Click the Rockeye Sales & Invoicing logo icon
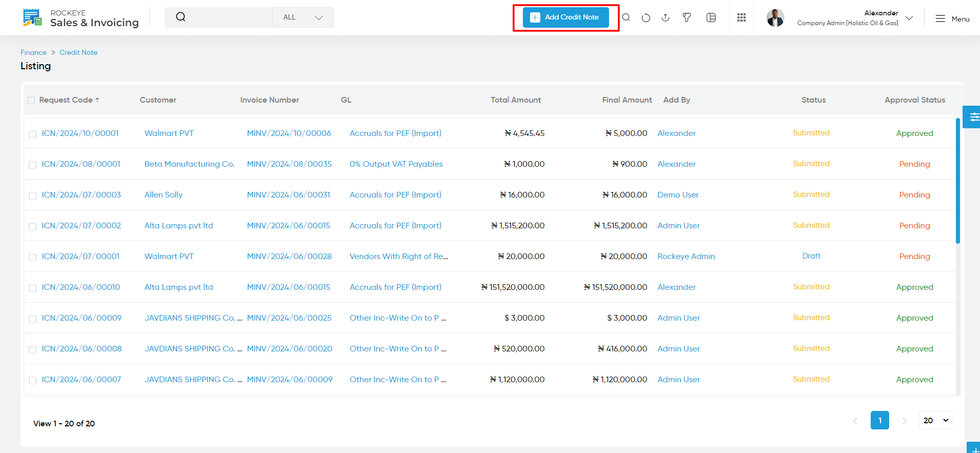 [32, 17]
